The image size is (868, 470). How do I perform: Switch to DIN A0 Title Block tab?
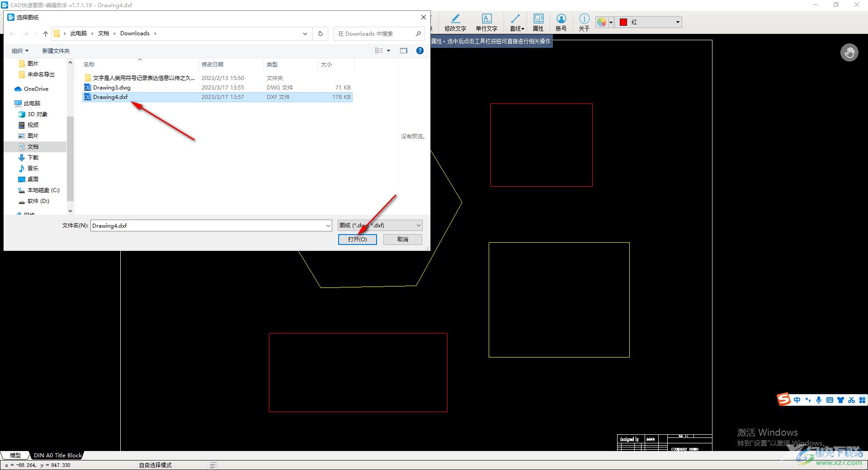[57, 455]
